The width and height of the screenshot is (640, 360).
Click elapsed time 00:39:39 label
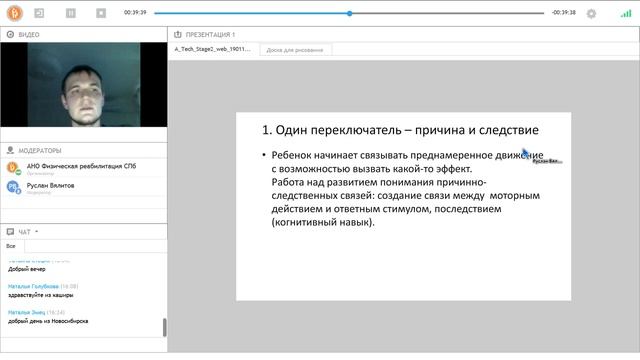[x=135, y=13]
